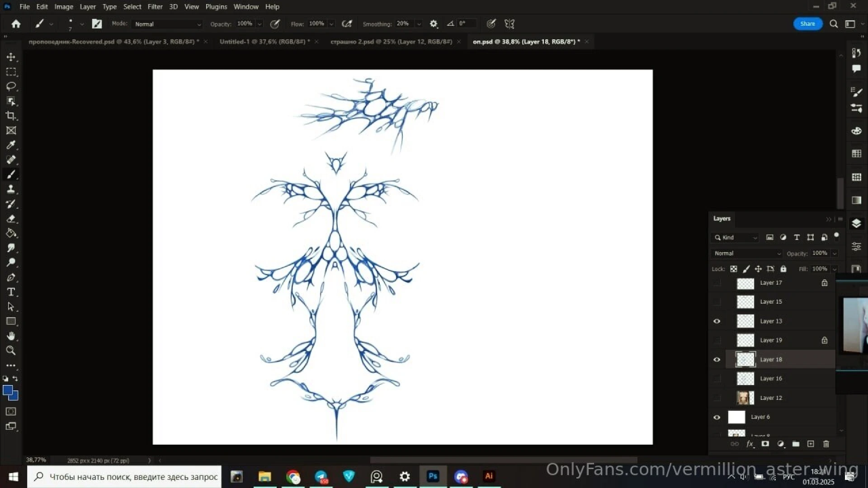Viewport: 868px width, 488px height.
Task: Open the brush Mode dropdown
Action: (167, 24)
